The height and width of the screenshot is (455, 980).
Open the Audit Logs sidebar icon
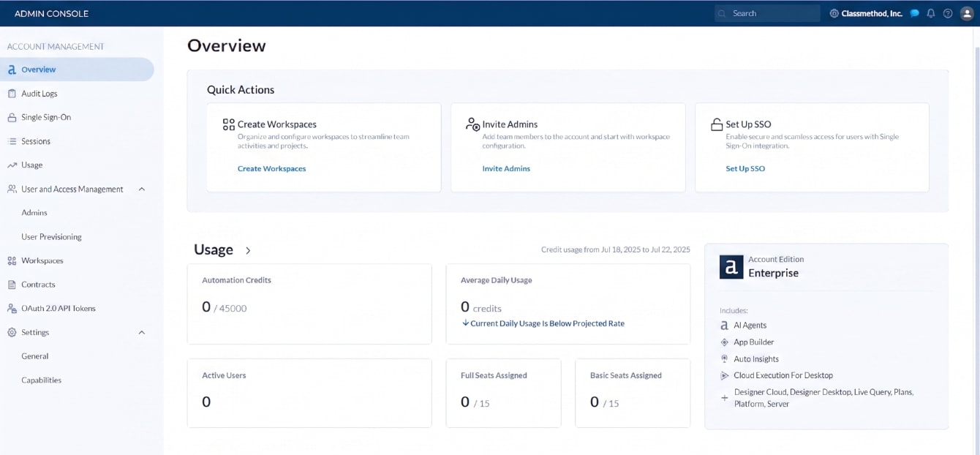(11, 93)
